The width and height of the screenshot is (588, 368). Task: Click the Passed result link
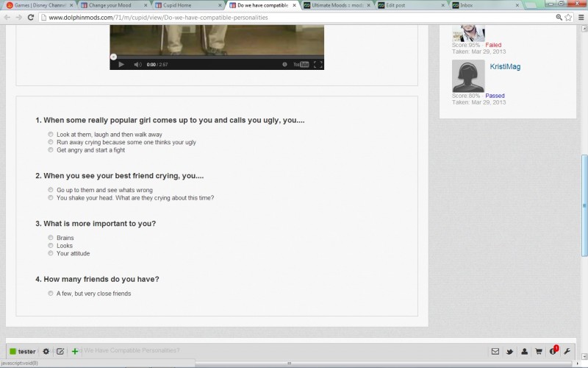[x=495, y=96]
